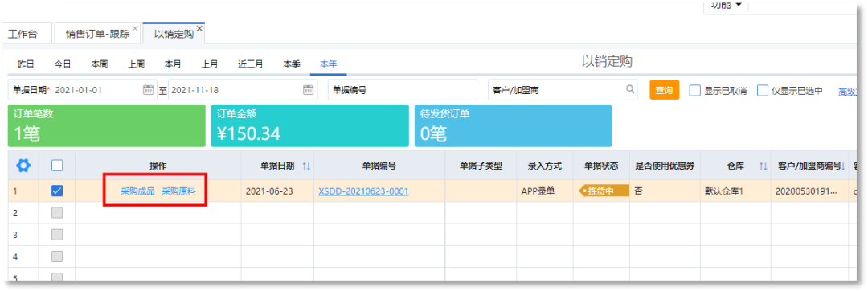Check the row 2 checkbox
868x291 pixels.
coord(57,212)
